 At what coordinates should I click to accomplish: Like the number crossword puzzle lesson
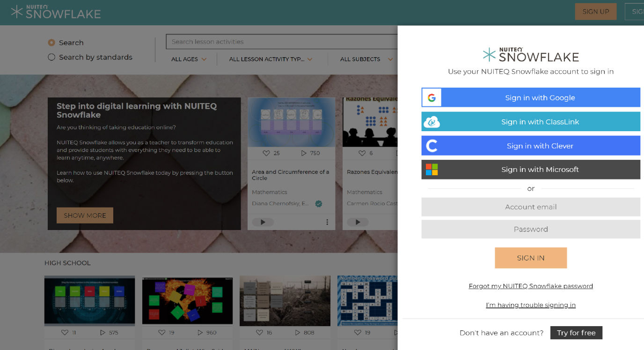click(x=358, y=333)
